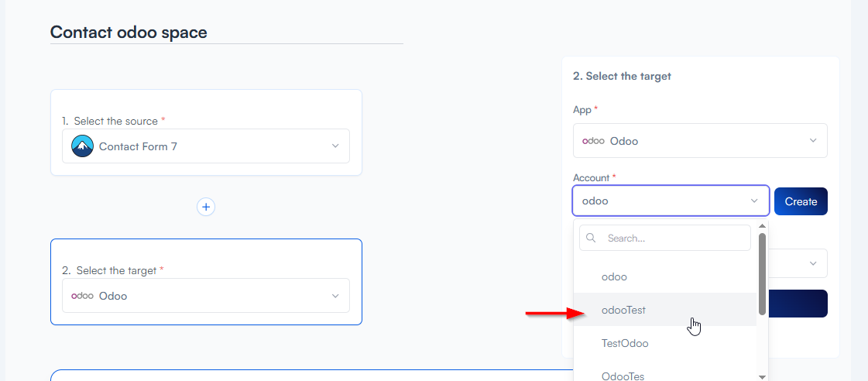
Task: Click the scroll down arrow in the account list
Action: [x=762, y=376]
